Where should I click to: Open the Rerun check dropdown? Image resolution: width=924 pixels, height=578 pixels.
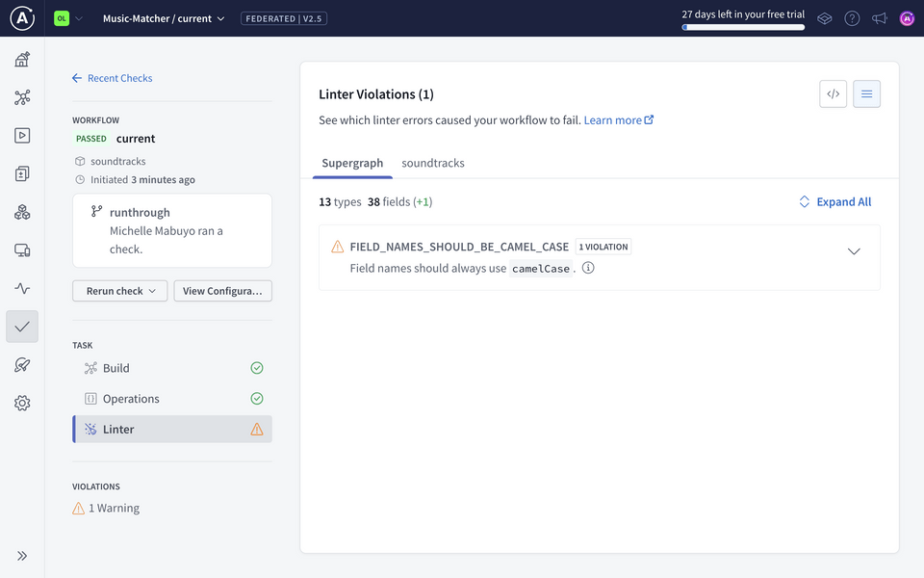(x=119, y=290)
